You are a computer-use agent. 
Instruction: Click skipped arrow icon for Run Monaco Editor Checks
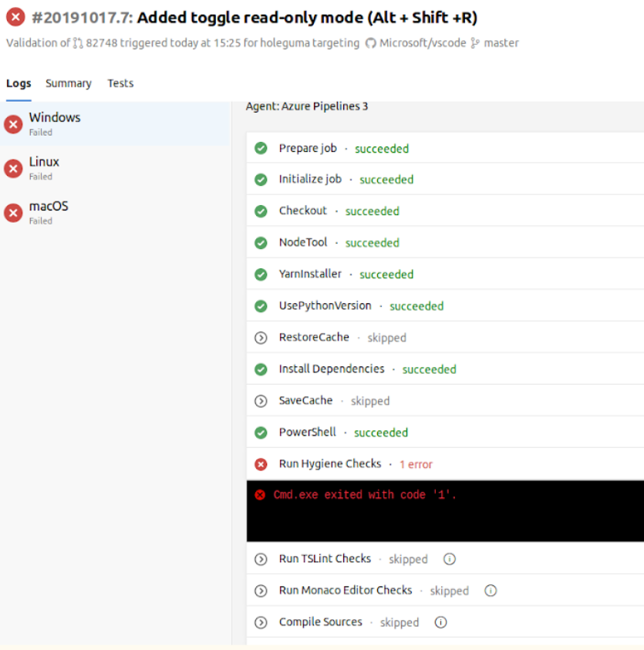tap(261, 591)
